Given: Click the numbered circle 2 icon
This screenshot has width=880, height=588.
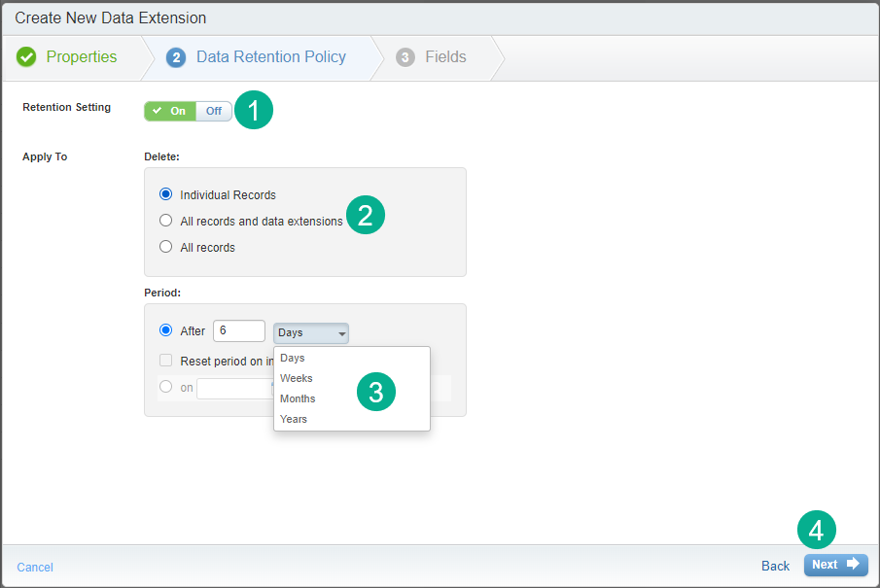Looking at the screenshot, I should [365, 215].
